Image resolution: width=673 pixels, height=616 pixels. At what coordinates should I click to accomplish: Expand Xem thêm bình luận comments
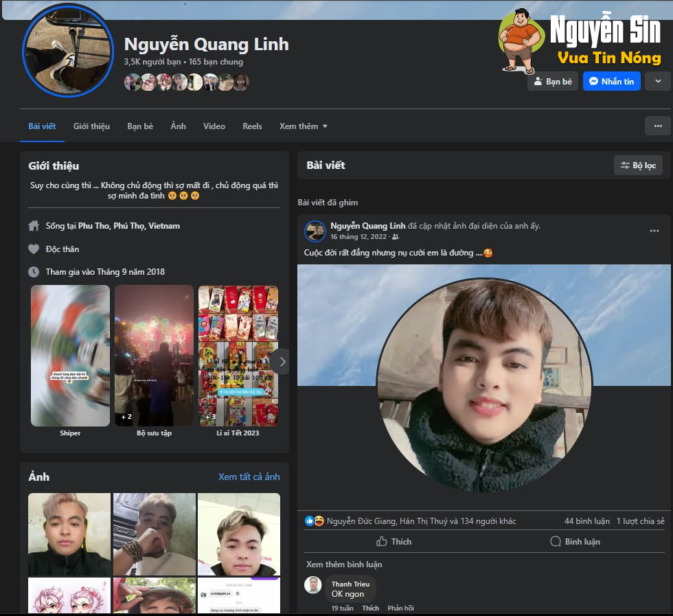click(344, 564)
